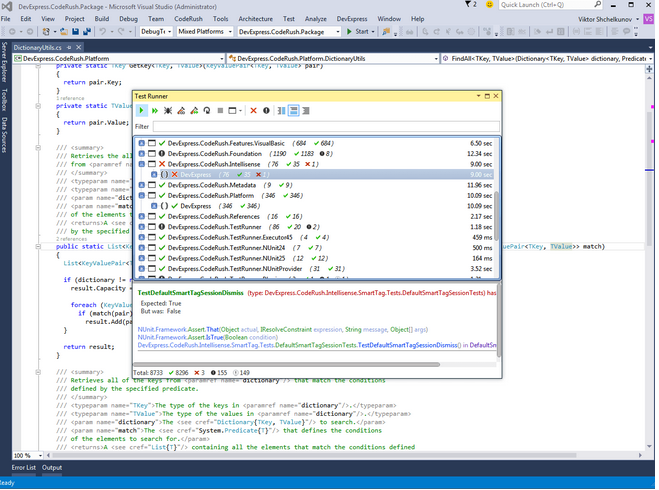Select DevExpress.CodeRush.TestRunner.NUnitProvider row
This screenshot has width=659, height=490.
tap(315, 269)
